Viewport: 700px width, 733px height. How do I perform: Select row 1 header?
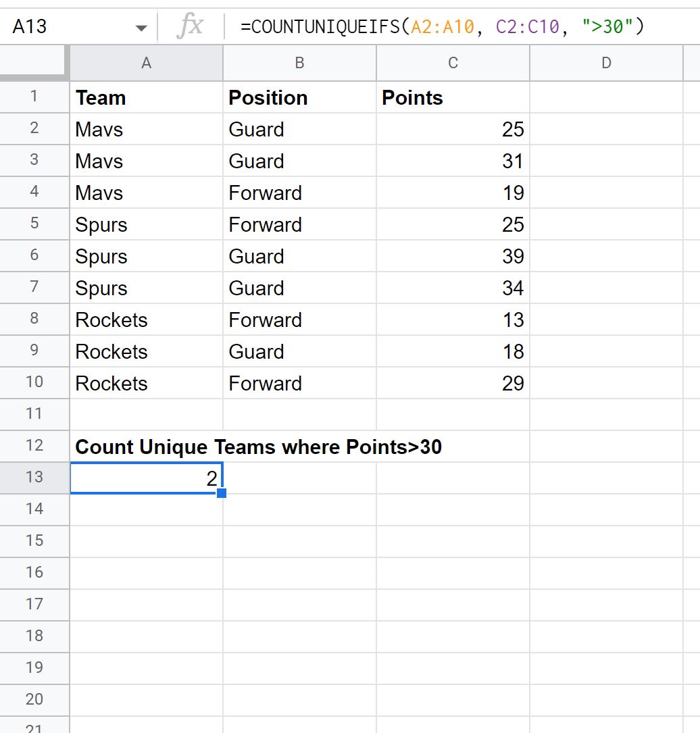34,97
